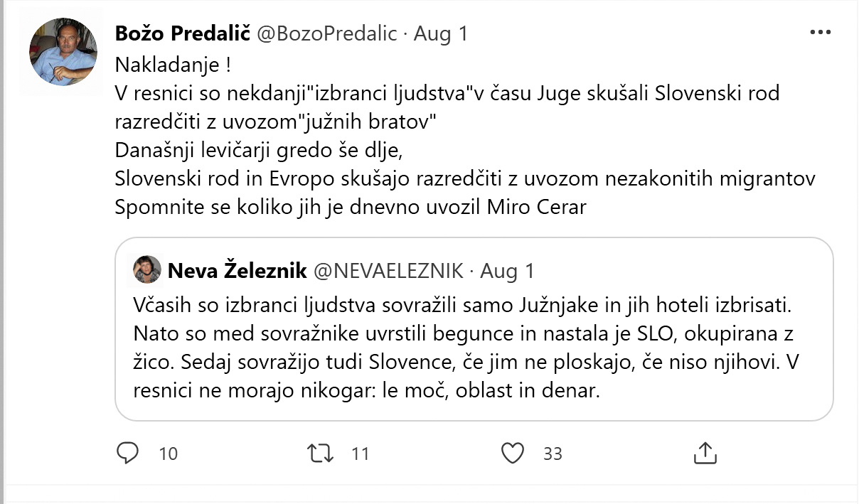Visit the @BozoPredalic handle
Viewport: 859px width, 504px height.
[x=326, y=33]
